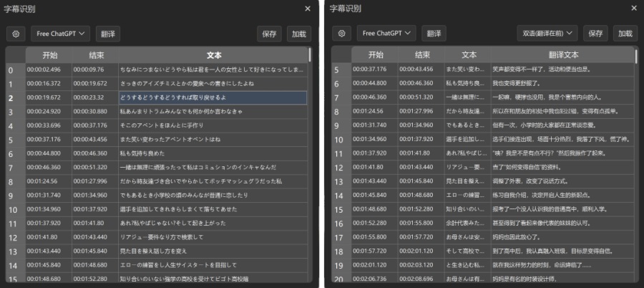The width and height of the screenshot is (644, 288).
Task: Select row header 7 in left table
Action: 16,168
